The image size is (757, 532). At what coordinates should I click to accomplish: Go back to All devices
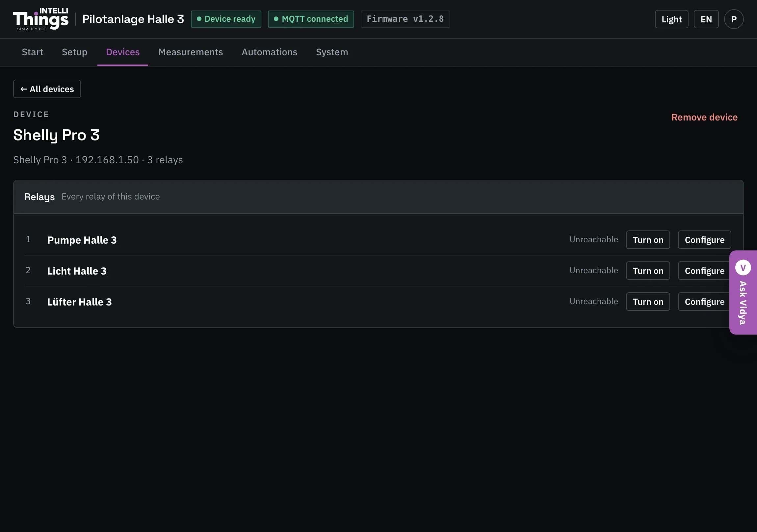click(47, 89)
